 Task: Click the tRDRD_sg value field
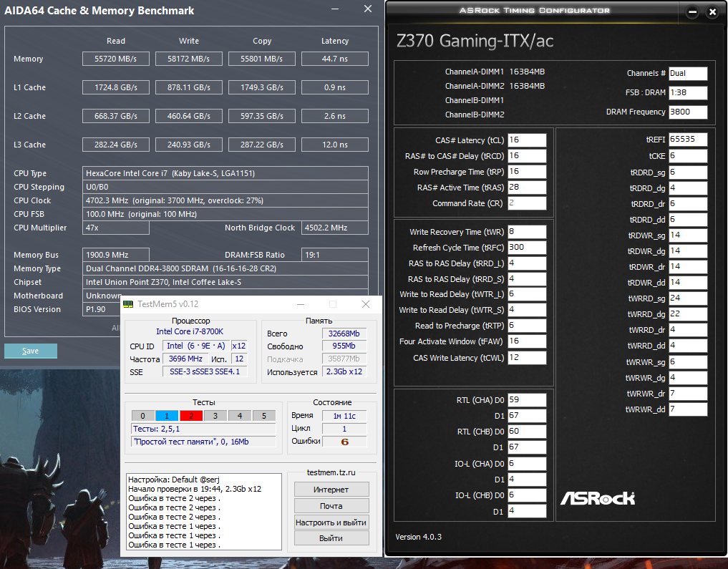688,172
